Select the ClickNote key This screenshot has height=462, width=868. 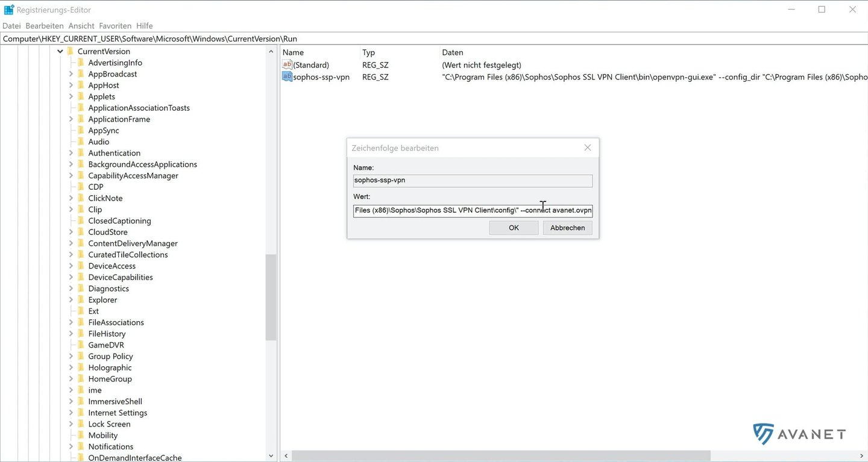105,198
